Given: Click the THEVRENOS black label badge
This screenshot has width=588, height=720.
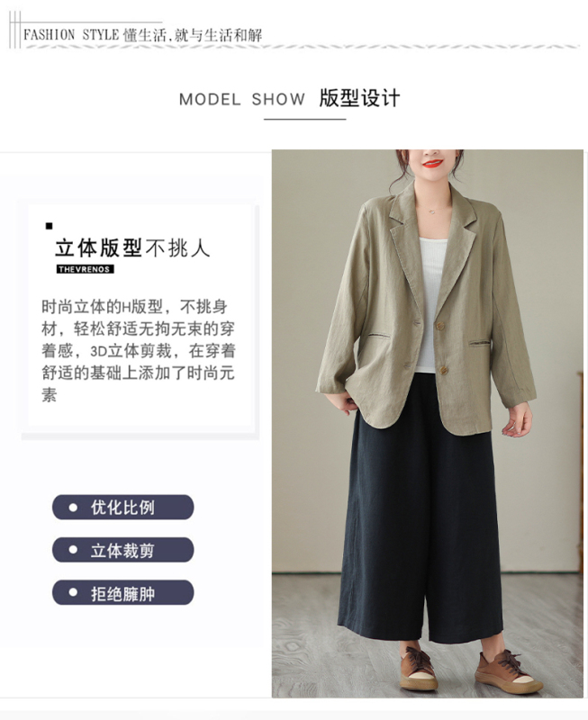Looking at the screenshot, I should [85, 269].
